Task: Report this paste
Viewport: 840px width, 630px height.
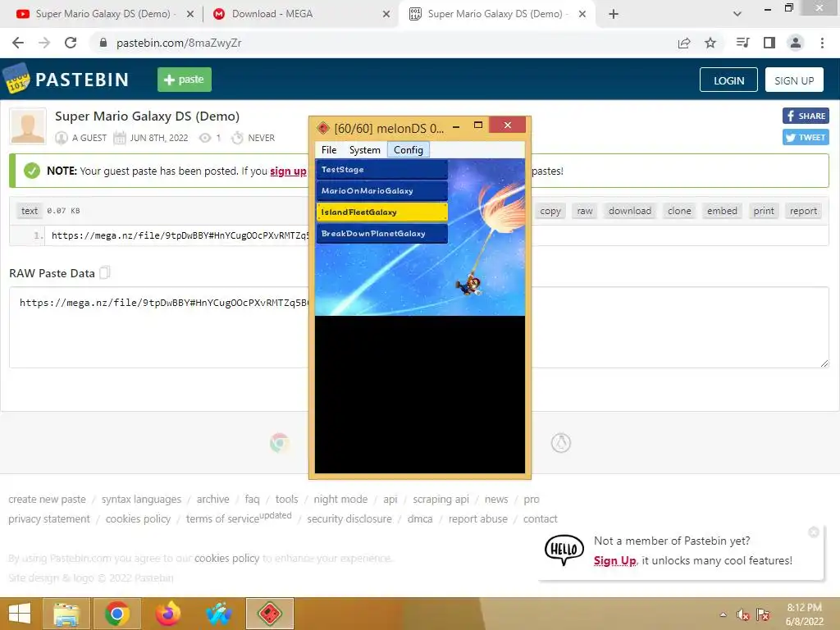Action: pos(803,211)
